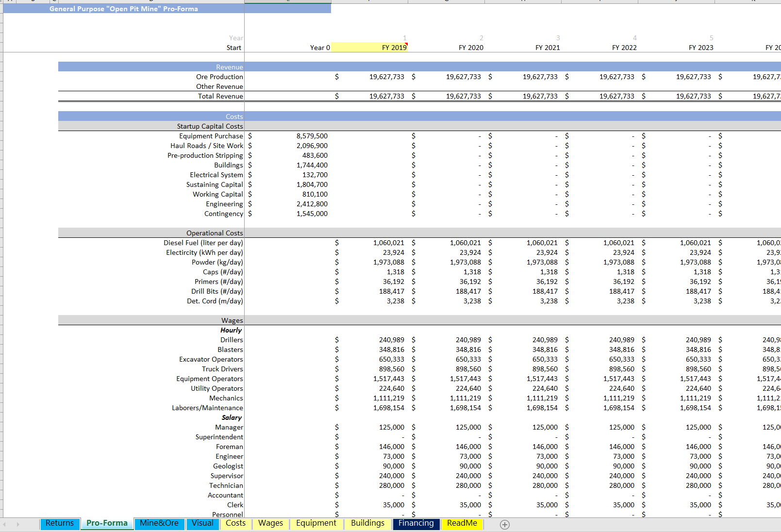Select the active Pro-Forma tab
This screenshot has width=781, height=532.
coord(106,523)
